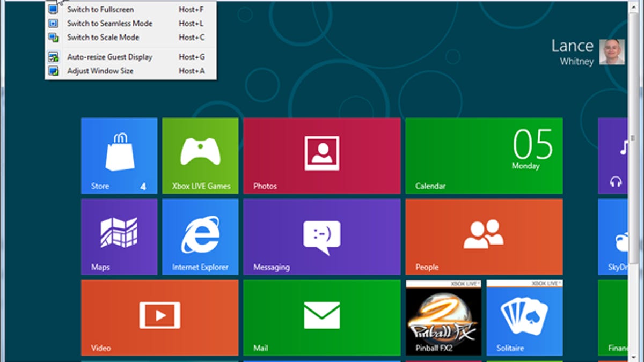Open the People tile
The height and width of the screenshot is (362, 644).
(x=484, y=237)
